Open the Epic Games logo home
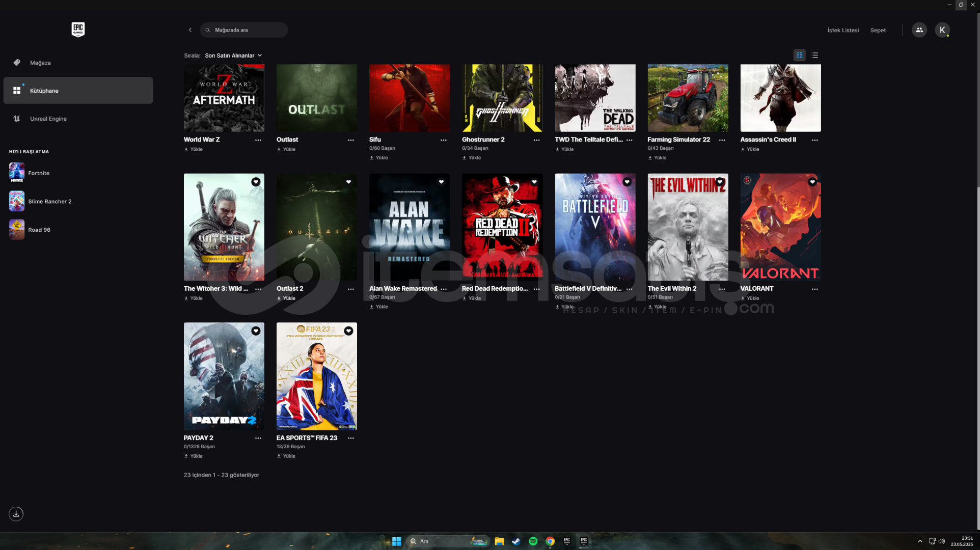Image resolution: width=980 pixels, height=550 pixels. [78, 30]
